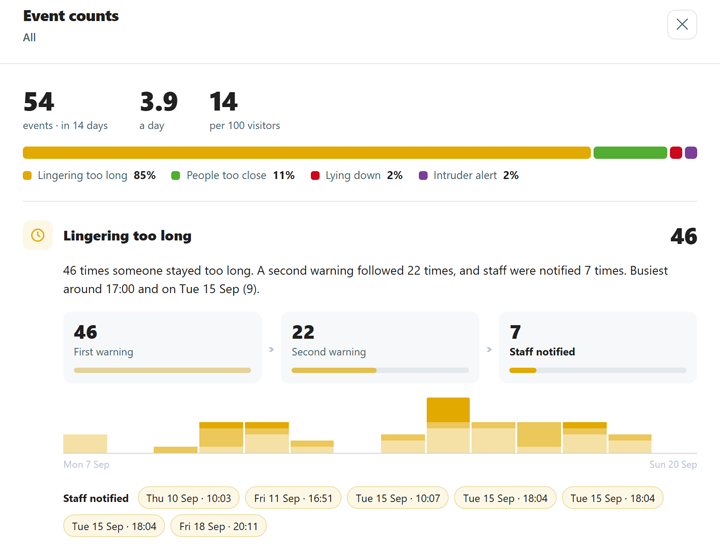Click the 14 per 100 visitors stat
Image resolution: width=720 pixels, height=552 pixels.
245,111
